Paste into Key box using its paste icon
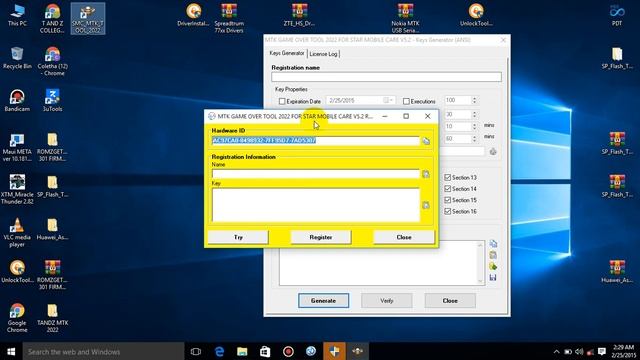The width and height of the screenshot is (640, 360). [x=426, y=205]
